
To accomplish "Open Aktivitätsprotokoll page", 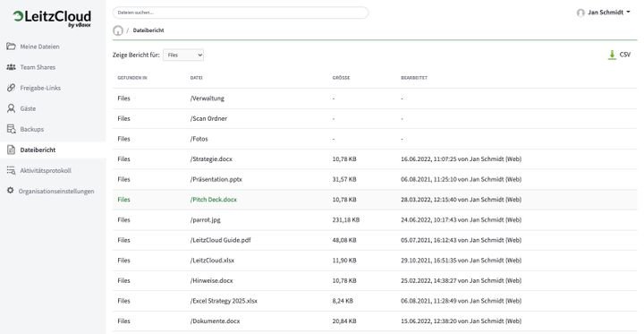I will (x=46, y=170).
